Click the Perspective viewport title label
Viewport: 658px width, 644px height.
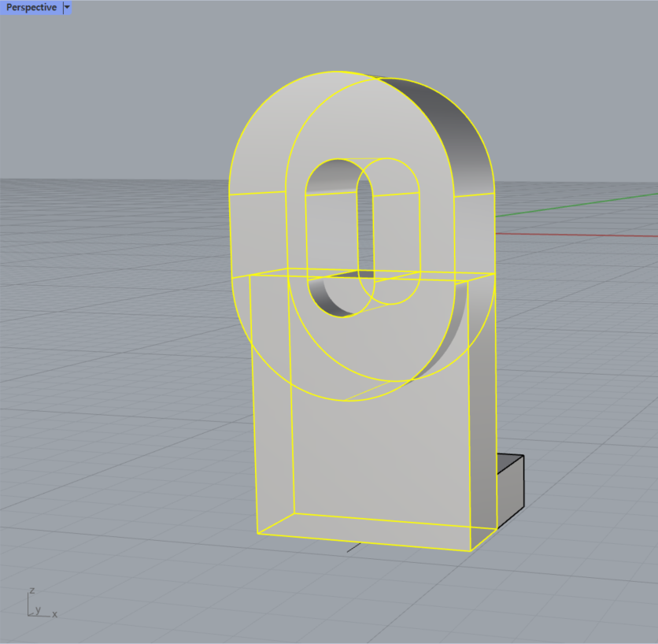click(31, 8)
